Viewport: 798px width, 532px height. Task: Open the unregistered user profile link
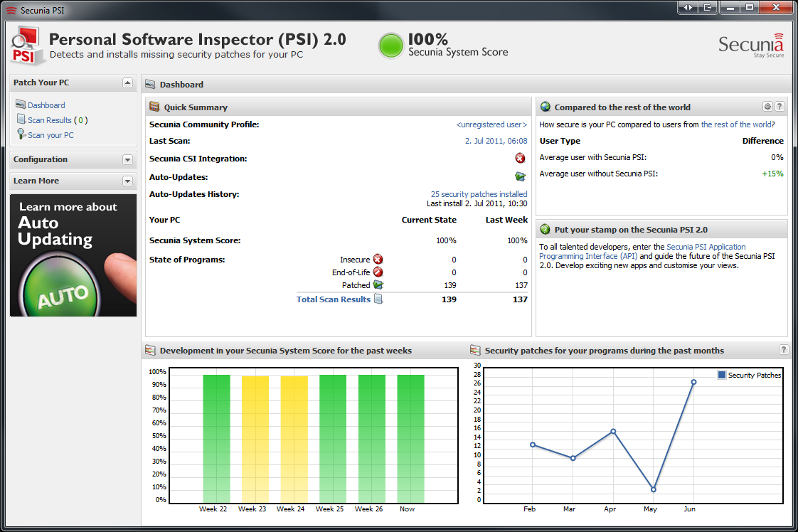(x=491, y=124)
